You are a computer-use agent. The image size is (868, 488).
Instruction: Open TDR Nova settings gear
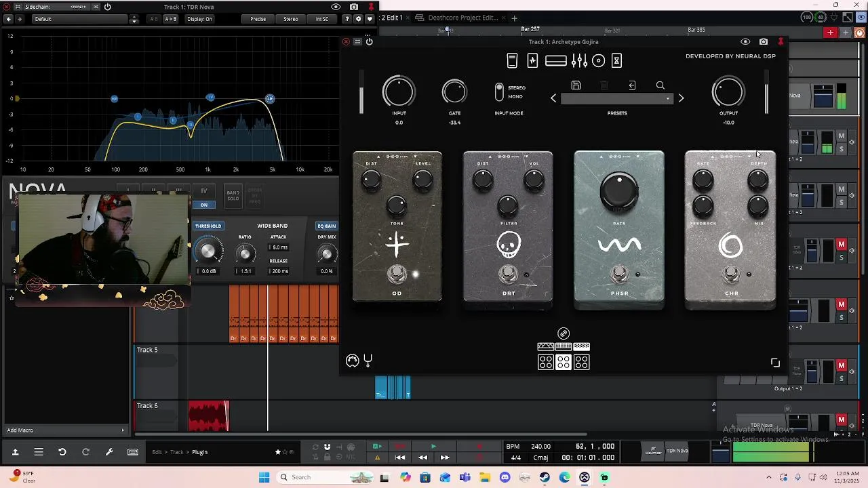[359, 19]
